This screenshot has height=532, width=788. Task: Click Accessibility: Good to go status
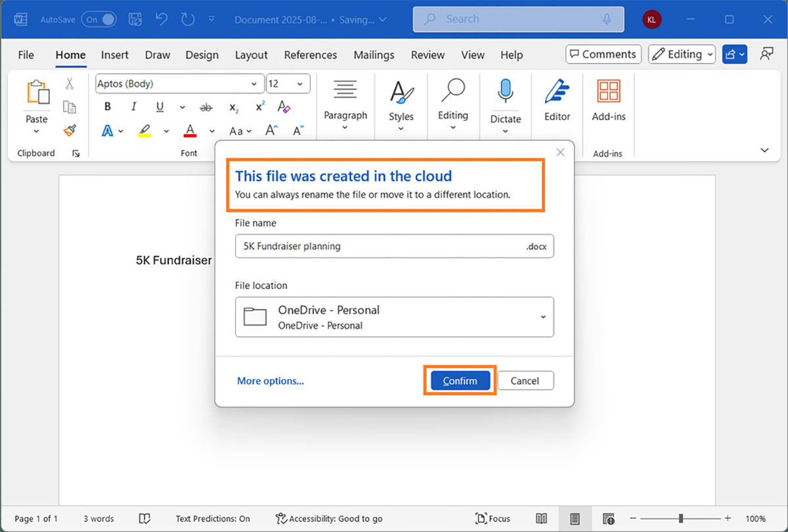coord(330,518)
